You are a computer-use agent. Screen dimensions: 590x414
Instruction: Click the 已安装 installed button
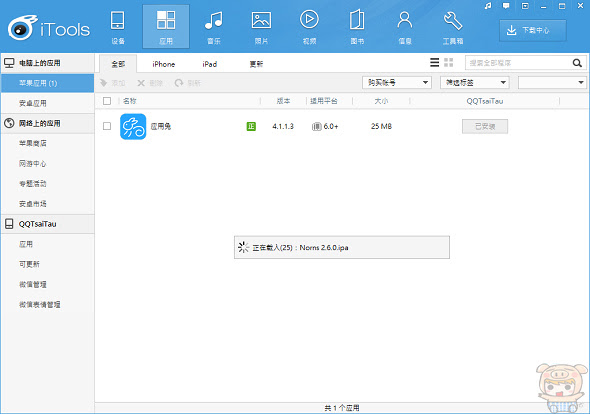(x=485, y=126)
